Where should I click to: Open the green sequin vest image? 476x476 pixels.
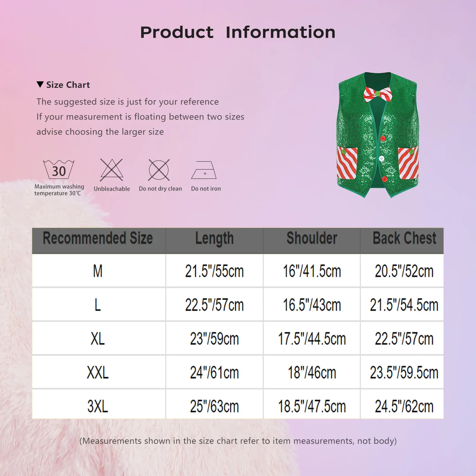point(378,135)
